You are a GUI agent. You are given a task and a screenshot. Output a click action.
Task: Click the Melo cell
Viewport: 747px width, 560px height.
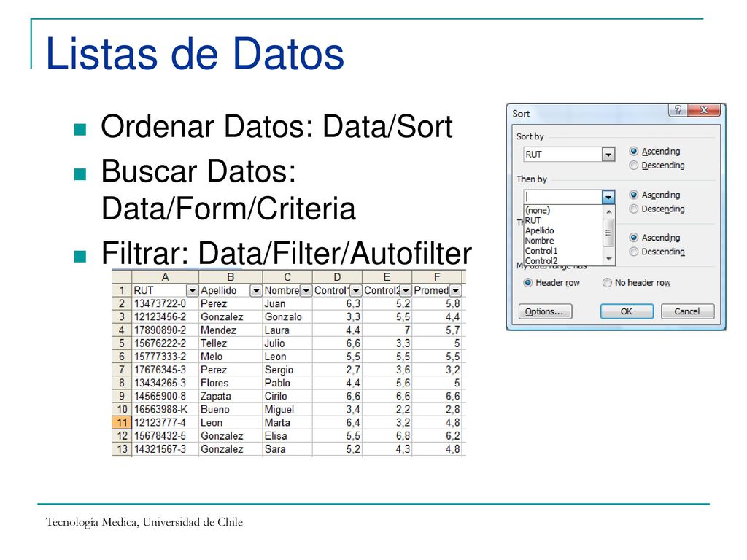pyautogui.click(x=231, y=357)
